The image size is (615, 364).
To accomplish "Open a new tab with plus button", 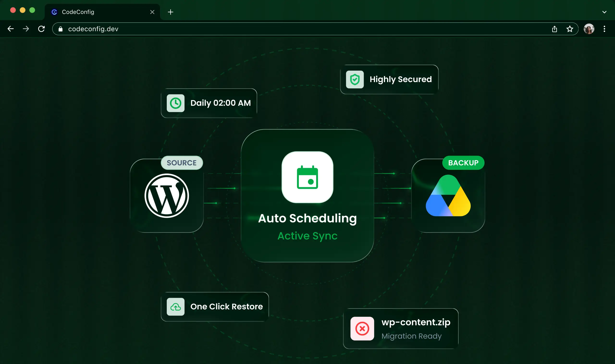I will [171, 12].
